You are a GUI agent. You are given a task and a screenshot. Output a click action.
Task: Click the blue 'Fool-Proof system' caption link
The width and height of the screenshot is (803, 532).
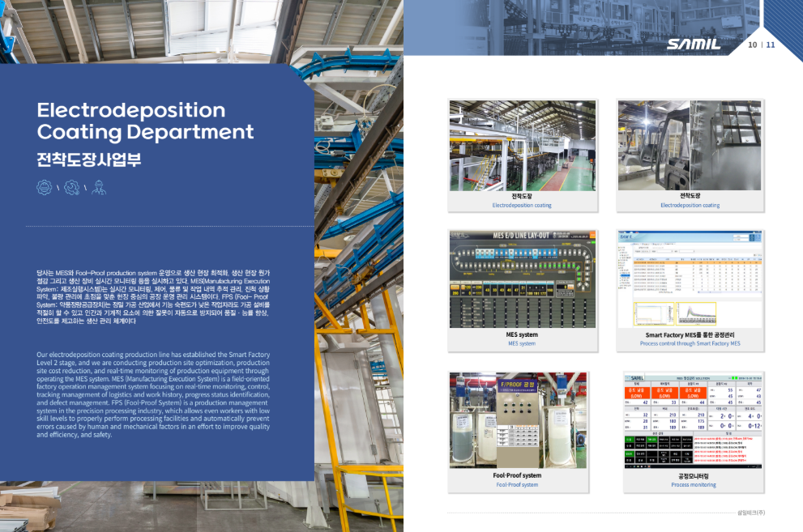(519, 485)
